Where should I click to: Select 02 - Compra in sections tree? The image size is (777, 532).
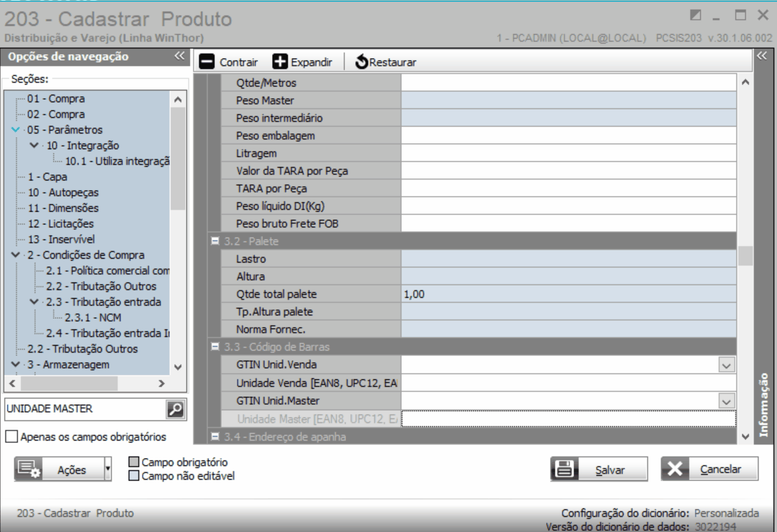tap(56, 114)
